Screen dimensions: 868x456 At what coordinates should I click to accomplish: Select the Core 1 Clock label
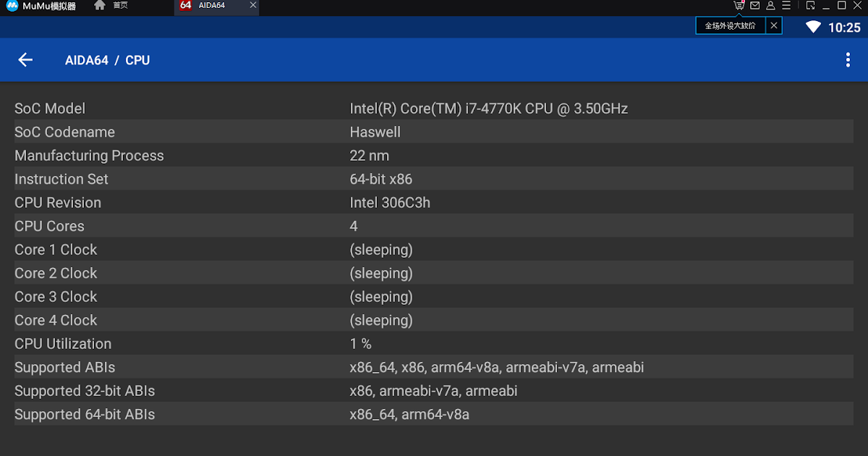pos(56,250)
